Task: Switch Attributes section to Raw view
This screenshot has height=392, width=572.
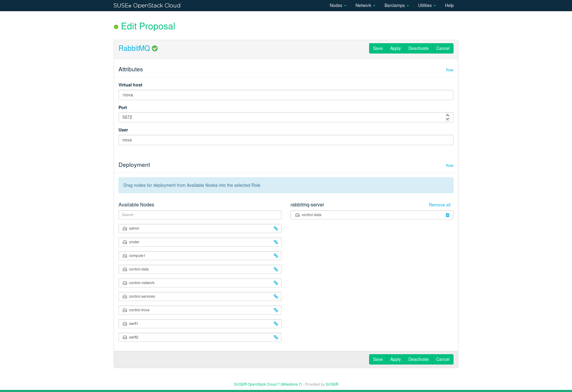Action: tap(449, 70)
